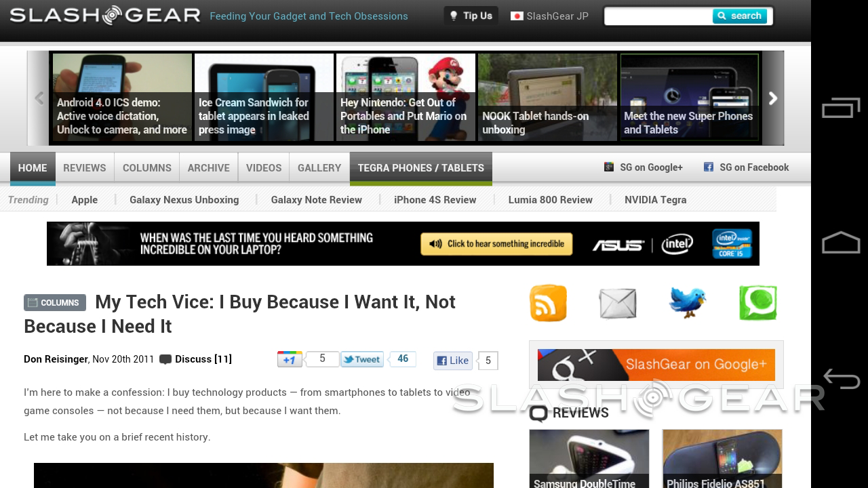868x488 pixels.
Task: Open trending topic Apple
Action: 85,200
